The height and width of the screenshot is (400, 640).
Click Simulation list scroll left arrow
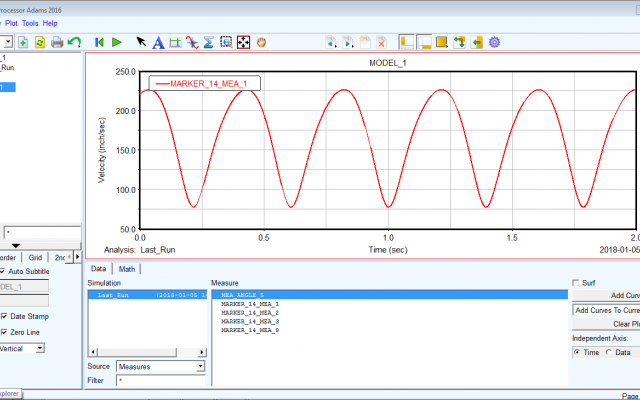coord(93,352)
